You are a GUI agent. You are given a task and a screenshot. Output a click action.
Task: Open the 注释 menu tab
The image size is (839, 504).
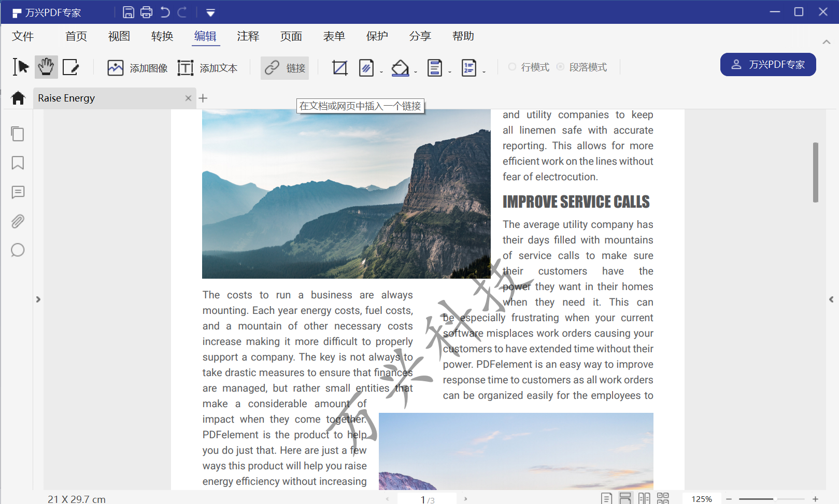[x=248, y=36]
